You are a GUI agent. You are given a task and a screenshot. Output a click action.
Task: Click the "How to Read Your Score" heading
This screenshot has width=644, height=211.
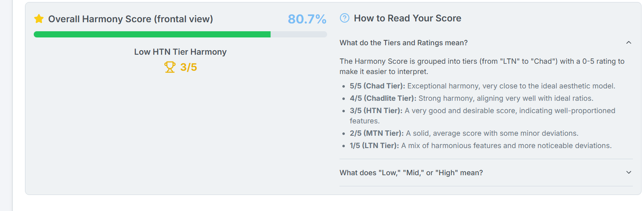407,18
